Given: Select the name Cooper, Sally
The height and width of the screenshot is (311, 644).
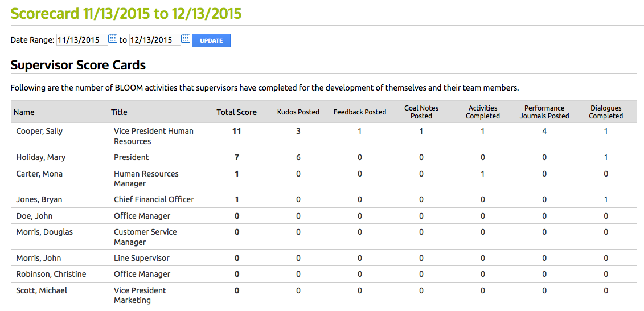Looking at the screenshot, I should [39, 131].
